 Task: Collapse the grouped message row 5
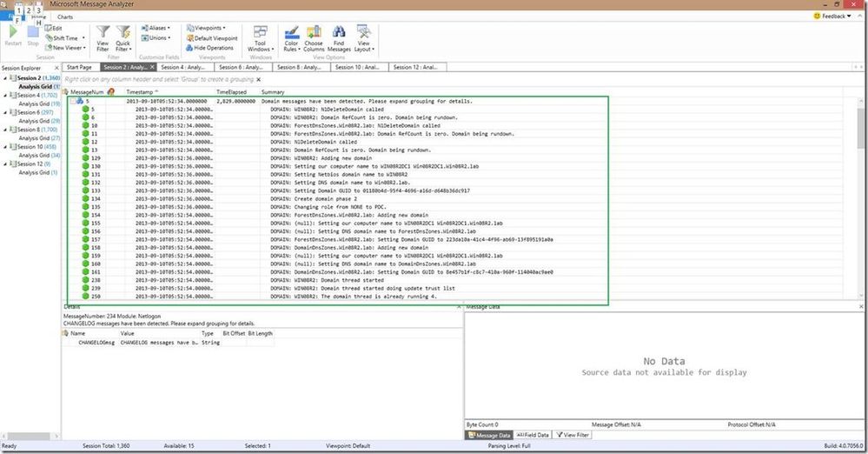click(72, 102)
